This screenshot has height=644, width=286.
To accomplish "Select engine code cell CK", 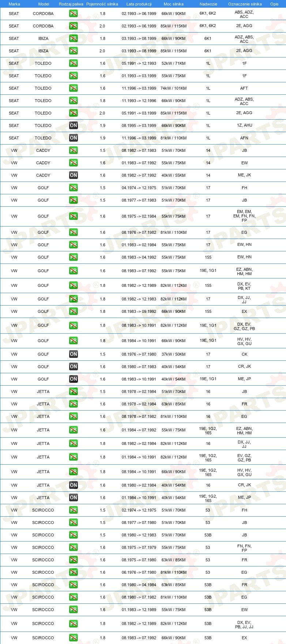I will [x=245, y=354].
